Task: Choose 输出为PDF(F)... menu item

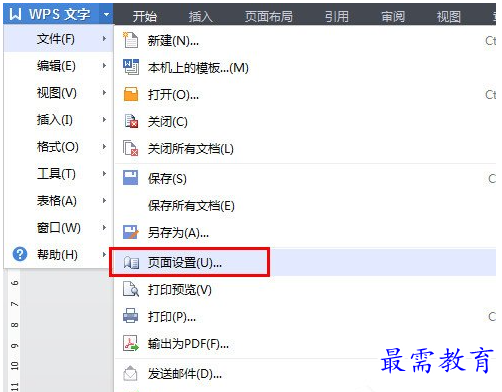Action: point(305,343)
